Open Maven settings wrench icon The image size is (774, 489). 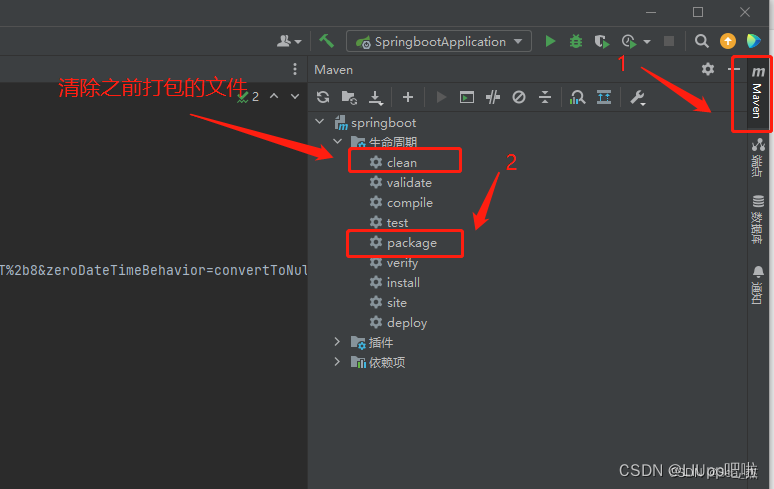click(x=637, y=98)
